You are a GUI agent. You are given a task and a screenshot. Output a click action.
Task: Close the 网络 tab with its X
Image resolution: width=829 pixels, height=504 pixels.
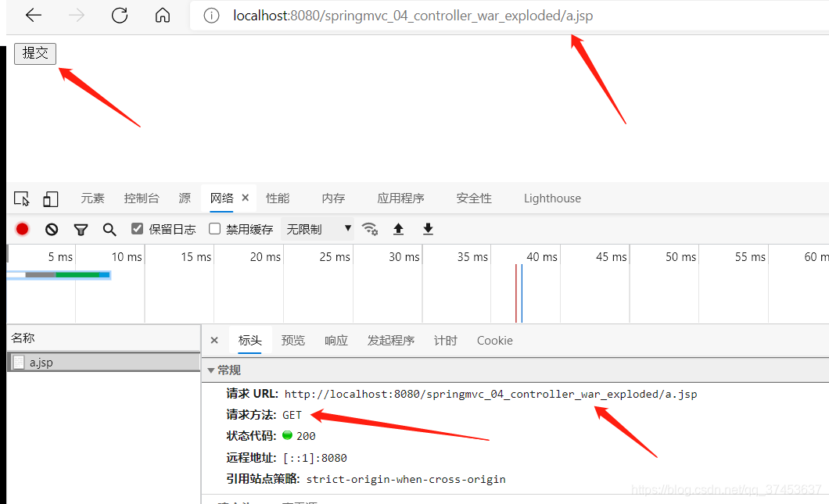246,198
